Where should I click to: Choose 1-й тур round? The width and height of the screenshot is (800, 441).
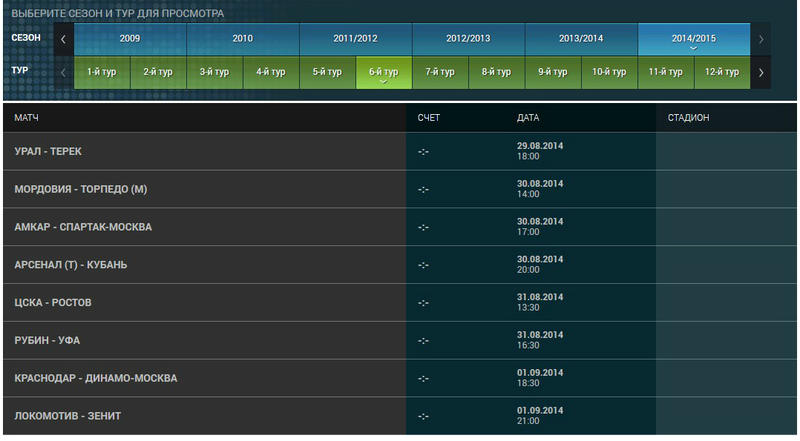click(102, 72)
